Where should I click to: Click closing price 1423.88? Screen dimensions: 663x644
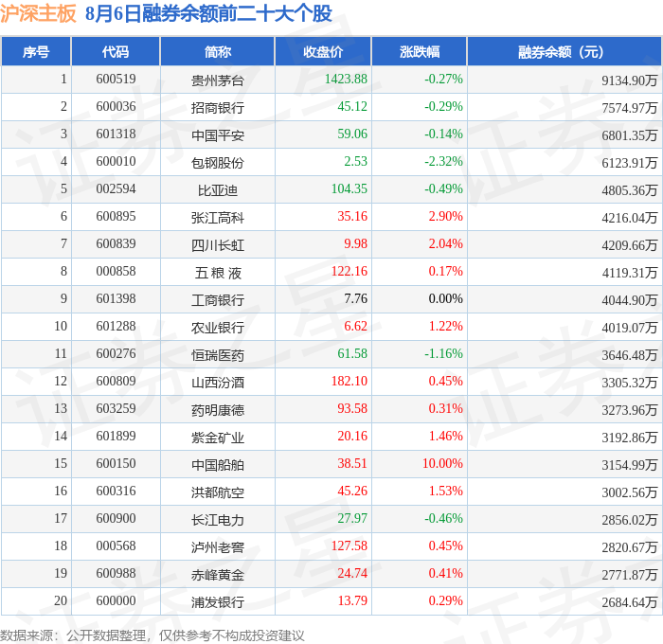(346, 79)
